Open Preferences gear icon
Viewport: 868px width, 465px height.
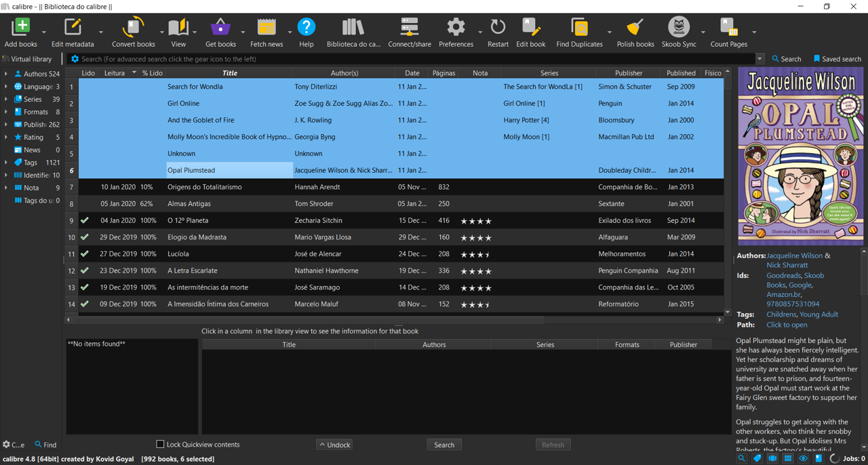[x=456, y=28]
